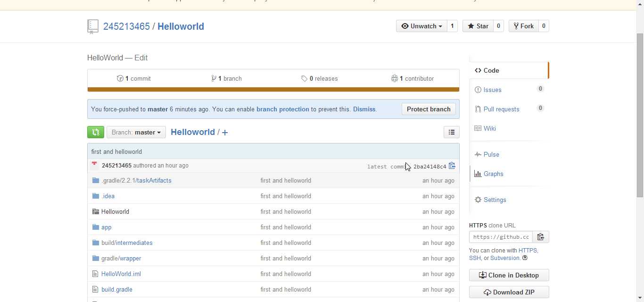Open the Code tab in sidebar
Image resolution: width=644 pixels, height=302 pixels.
(x=509, y=70)
